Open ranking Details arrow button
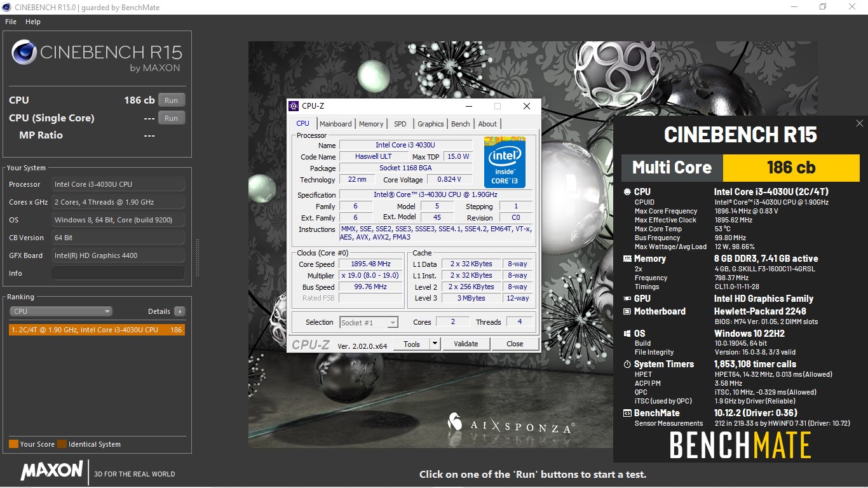This screenshot has width=868, height=488. tap(180, 311)
